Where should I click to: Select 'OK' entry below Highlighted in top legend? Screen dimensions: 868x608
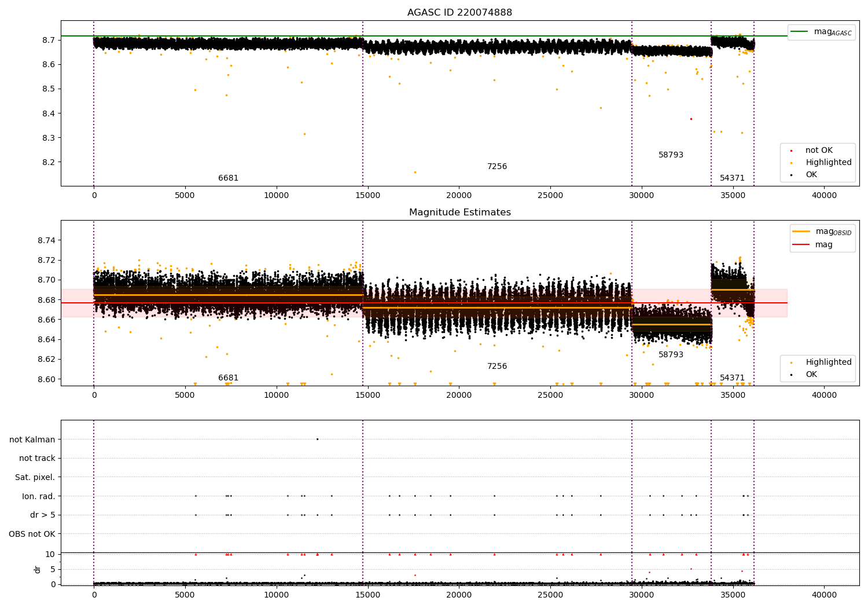[x=811, y=175]
